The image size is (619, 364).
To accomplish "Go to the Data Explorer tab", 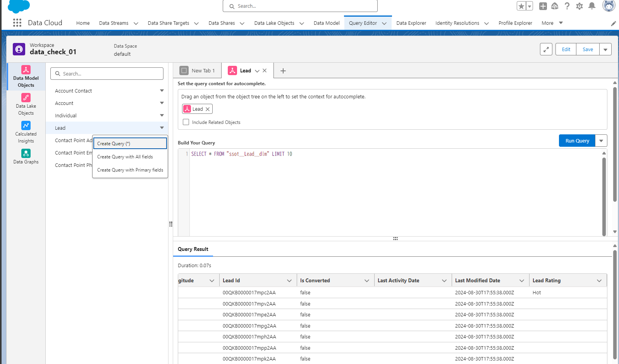I will pyautogui.click(x=411, y=23).
